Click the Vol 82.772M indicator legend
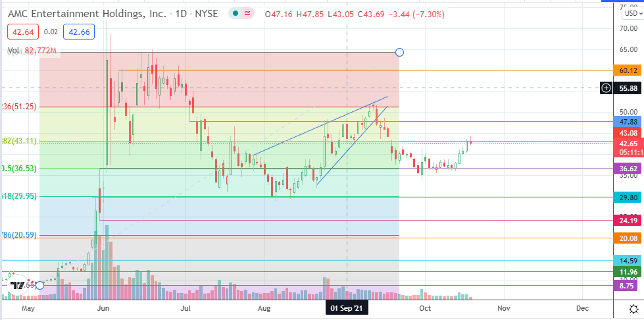The width and height of the screenshot is (644, 320). pos(32,51)
